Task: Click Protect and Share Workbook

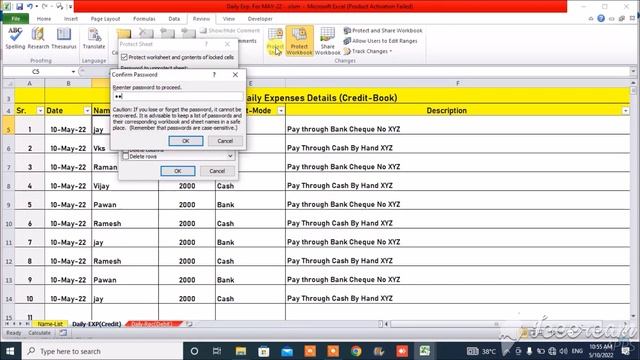Action: coord(383,31)
